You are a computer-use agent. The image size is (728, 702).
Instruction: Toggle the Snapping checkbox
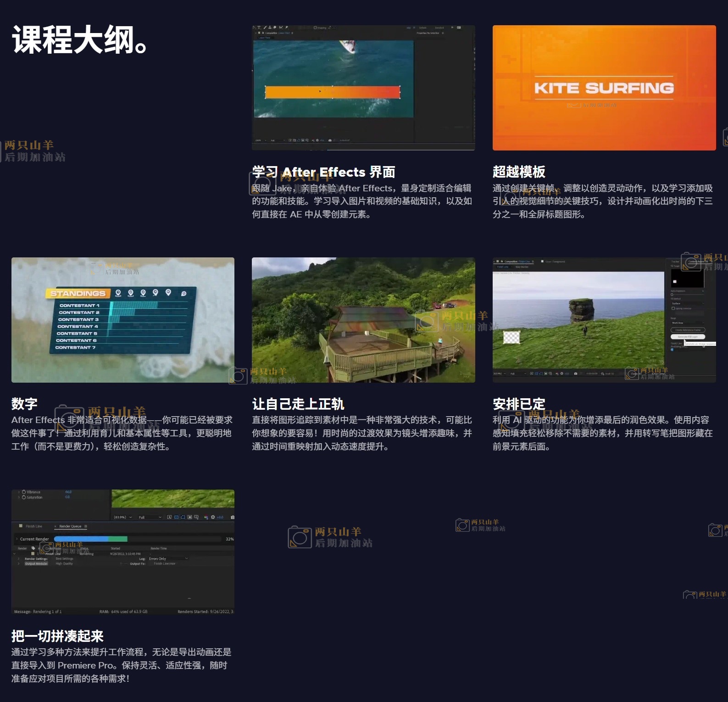click(315, 28)
